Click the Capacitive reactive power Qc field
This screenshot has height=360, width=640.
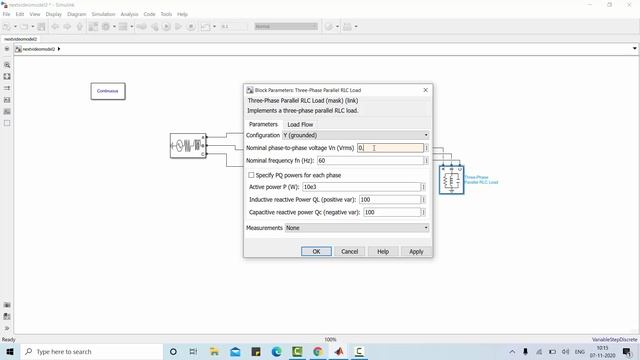tap(392, 212)
